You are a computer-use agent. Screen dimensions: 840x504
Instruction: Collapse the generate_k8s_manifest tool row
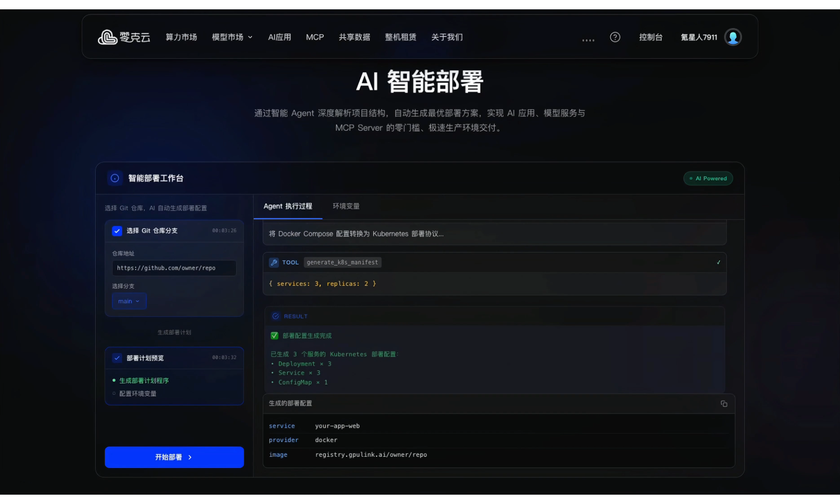(718, 262)
